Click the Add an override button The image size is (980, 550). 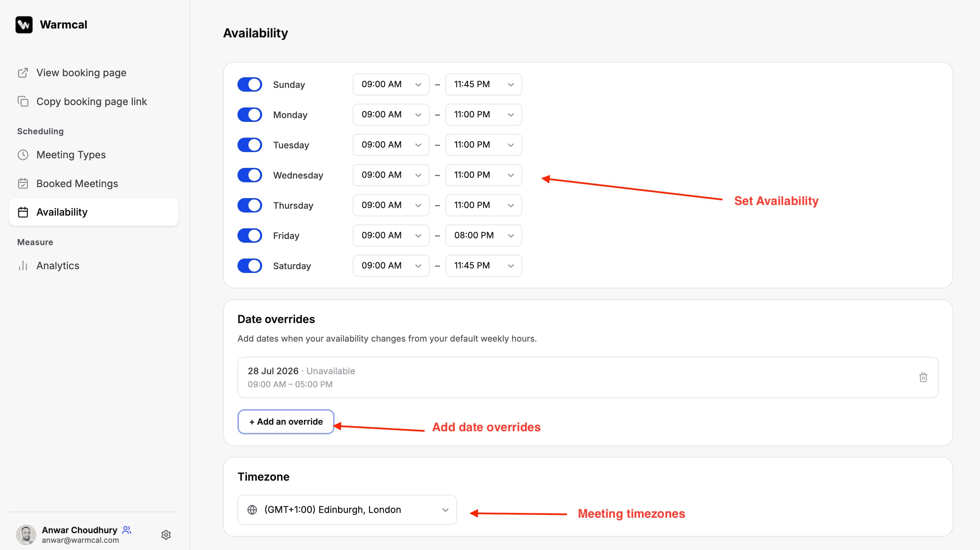tap(286, 422)
